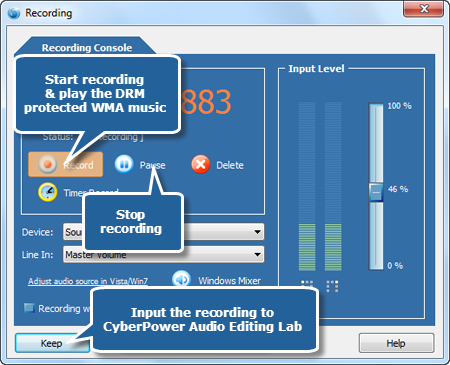
Task: Click the Delete label text
Action: [230, 165]
